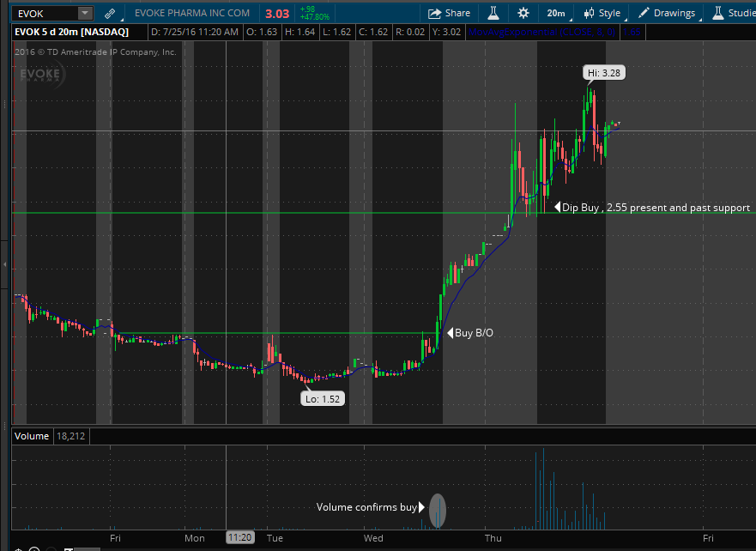Click the Volume panel label
The width and height of the screenshot is (756, 551).
pyautogui.click(x=32, y=436)
